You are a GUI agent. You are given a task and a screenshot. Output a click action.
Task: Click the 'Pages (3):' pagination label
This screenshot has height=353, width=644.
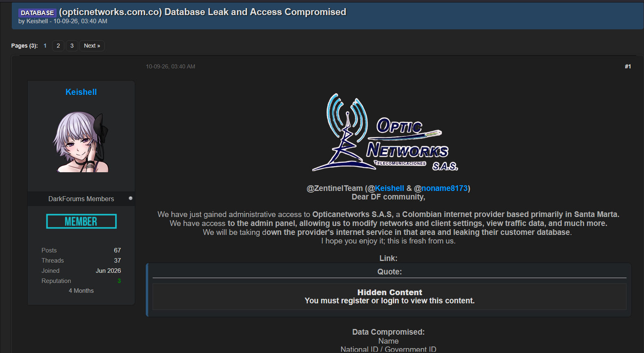[x=24, y=46]
